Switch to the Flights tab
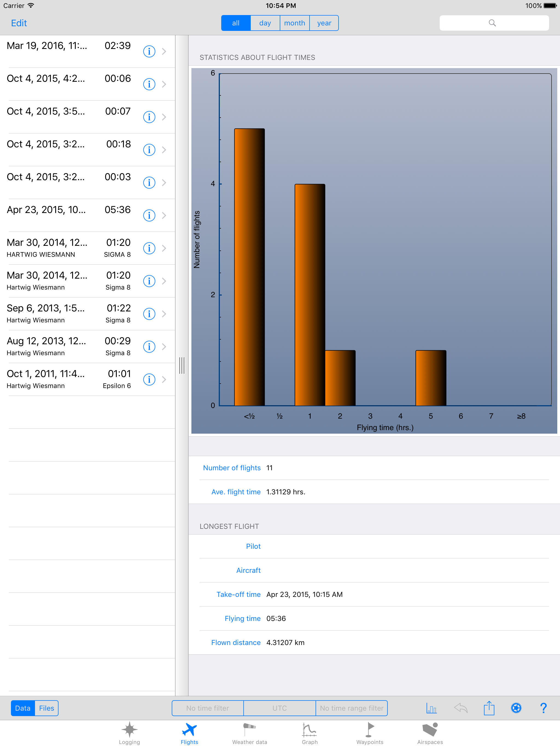This screenshot has height=747, width=560. [x=189, y=734]
